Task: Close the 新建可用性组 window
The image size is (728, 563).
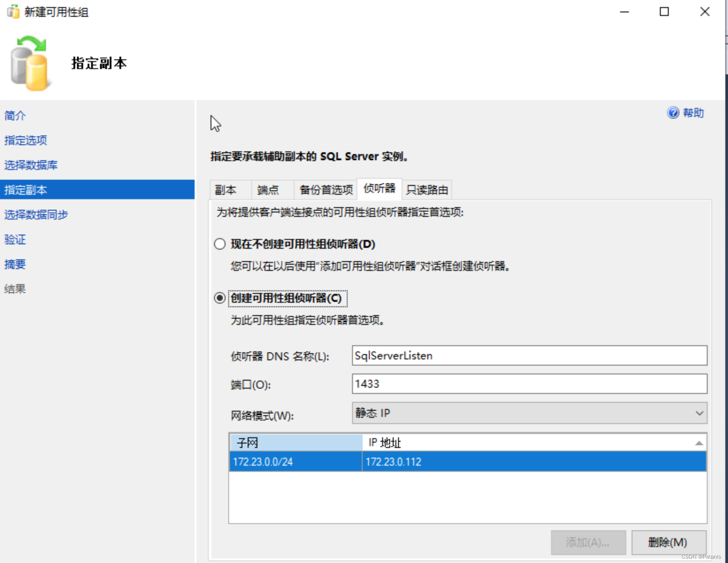Action: coord(705,12)
